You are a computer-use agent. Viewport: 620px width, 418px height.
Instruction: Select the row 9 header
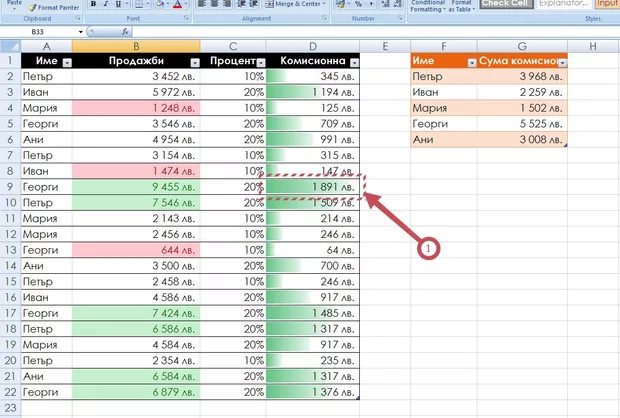point(8,186)
